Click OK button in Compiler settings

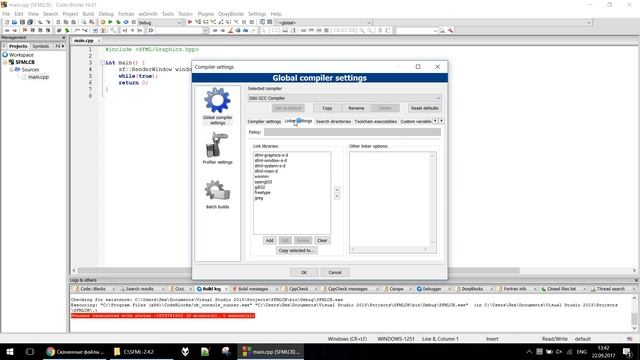304,272
